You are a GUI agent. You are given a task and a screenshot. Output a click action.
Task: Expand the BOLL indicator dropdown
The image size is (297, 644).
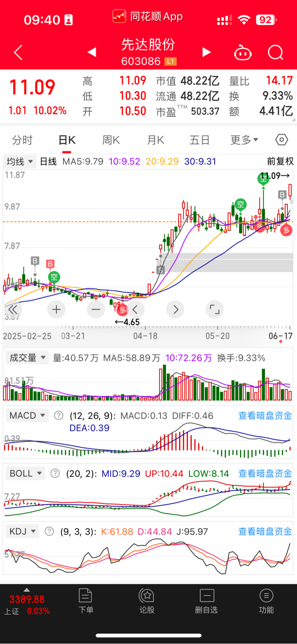coord(26,473)
